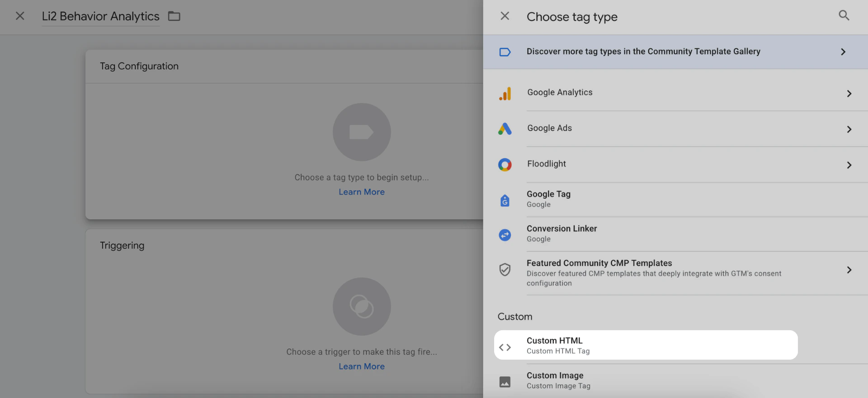This screenshot has height=398, width=868.
Task: Click the folder icon next to tag name
Action: [x=174, y=16]
